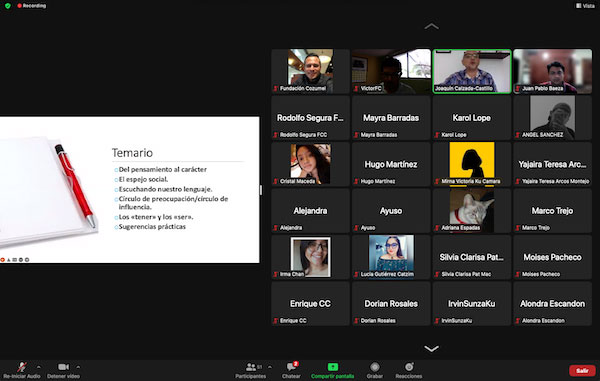
Task: Select the Mayra Barradas participant tile
Action: point(391,118)
